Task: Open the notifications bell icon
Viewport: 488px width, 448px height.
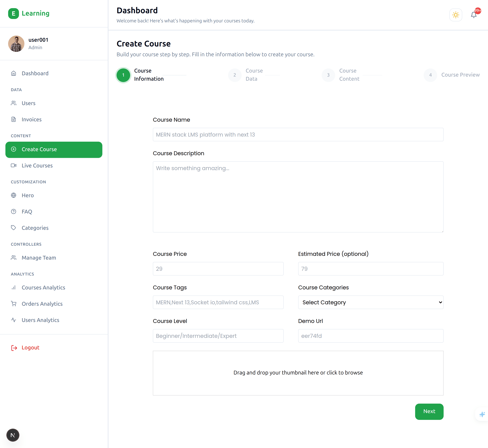Action: tap(473, 15)
